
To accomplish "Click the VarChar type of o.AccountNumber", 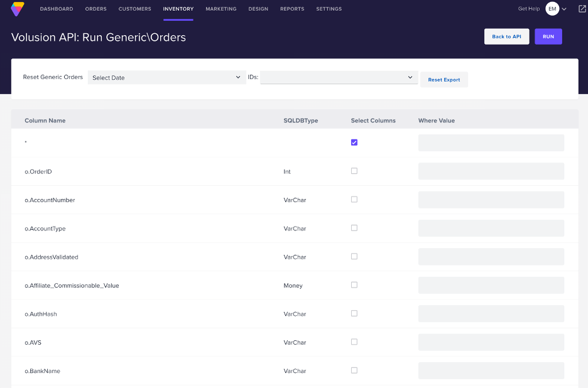I will point(295,200).
